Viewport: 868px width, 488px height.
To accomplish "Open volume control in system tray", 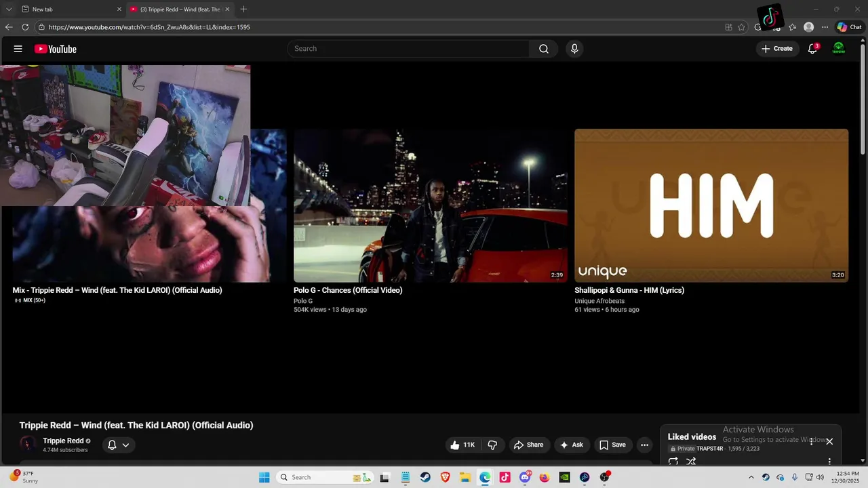I will 820,477.
